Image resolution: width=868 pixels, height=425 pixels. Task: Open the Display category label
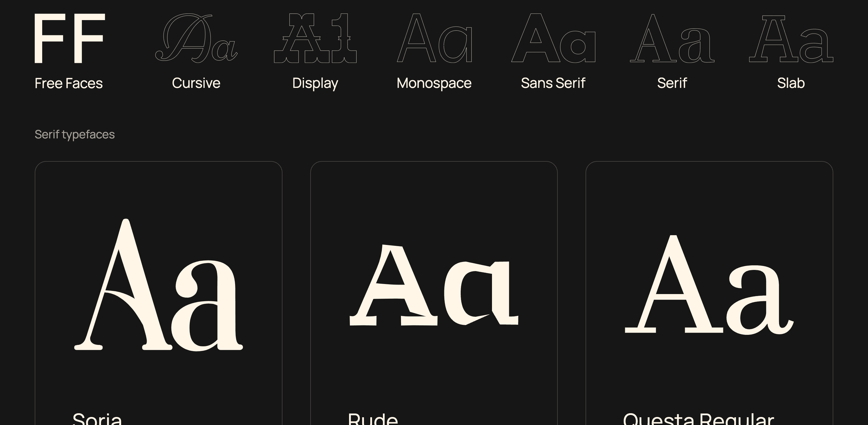point(315,83)
